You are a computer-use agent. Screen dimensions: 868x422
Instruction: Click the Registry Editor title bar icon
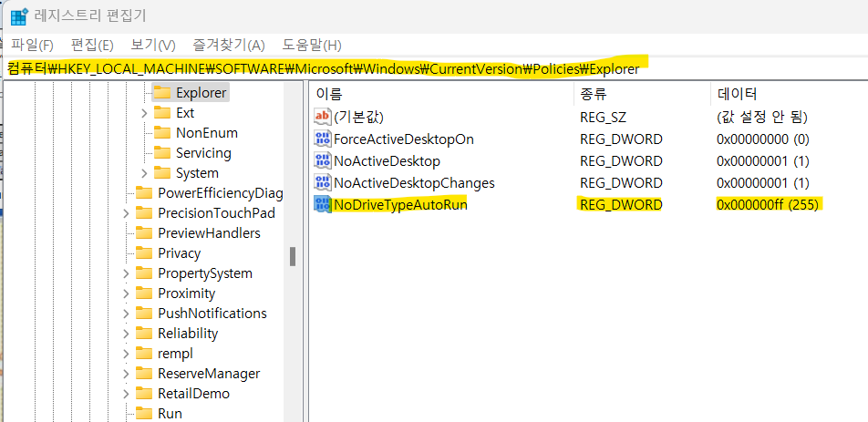(19, 15)
